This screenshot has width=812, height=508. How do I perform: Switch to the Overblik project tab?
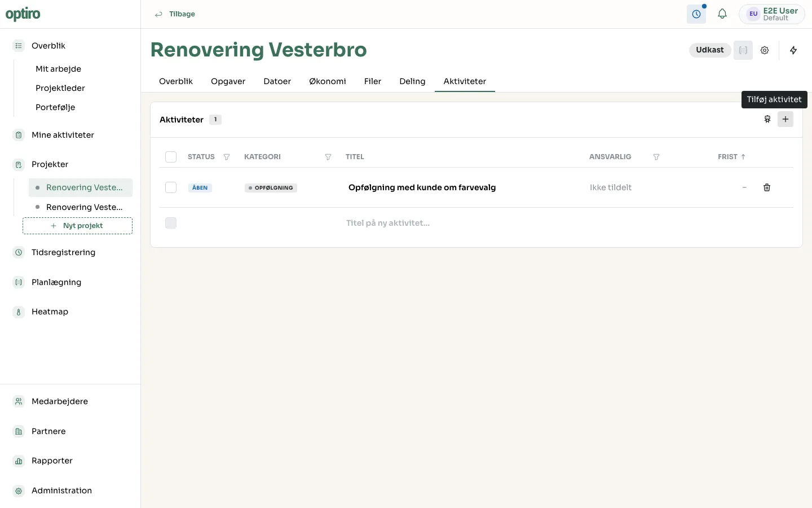[x=176, y=81]
